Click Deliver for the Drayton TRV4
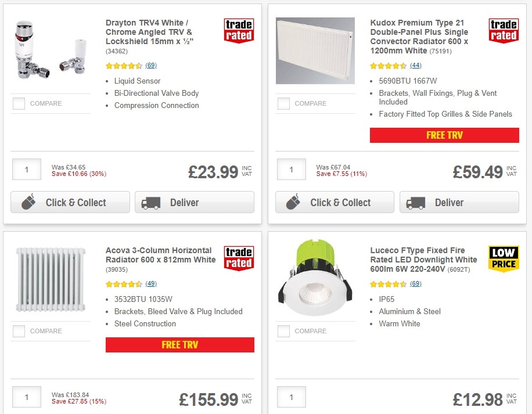 (194, 202)
